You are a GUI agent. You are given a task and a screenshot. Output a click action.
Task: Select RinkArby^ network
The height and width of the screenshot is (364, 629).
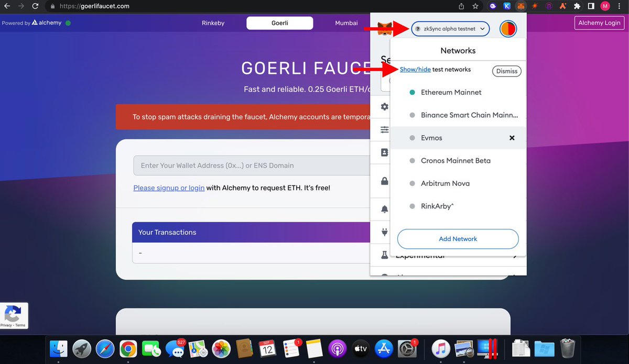tap(458, 206)
